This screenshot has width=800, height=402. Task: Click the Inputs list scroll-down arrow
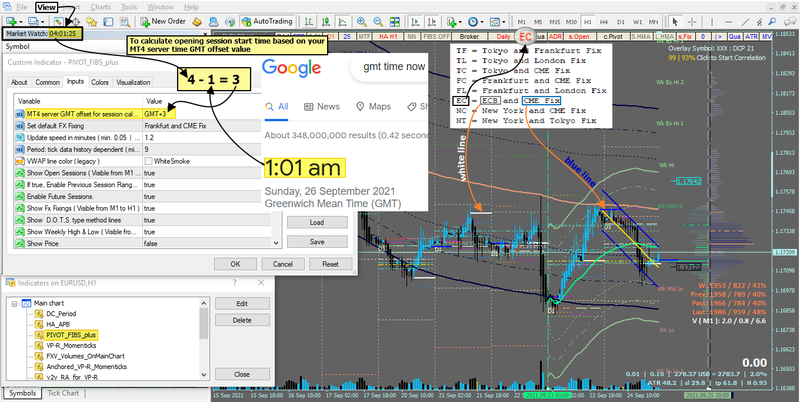click(276, 243)
